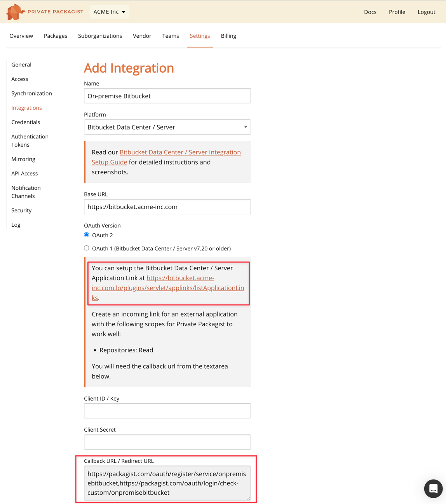Switch to the Packages tab

point(56,36)
